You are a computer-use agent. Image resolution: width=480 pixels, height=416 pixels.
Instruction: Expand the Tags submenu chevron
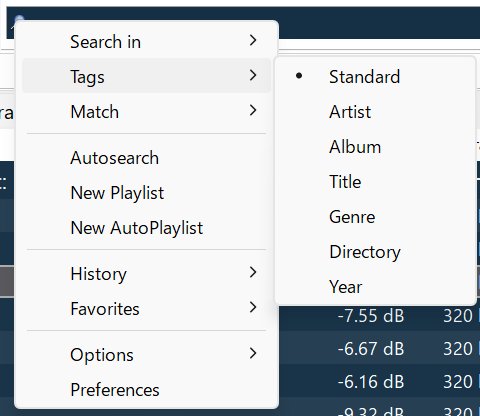pyautogui.click(x=253, y=75)
